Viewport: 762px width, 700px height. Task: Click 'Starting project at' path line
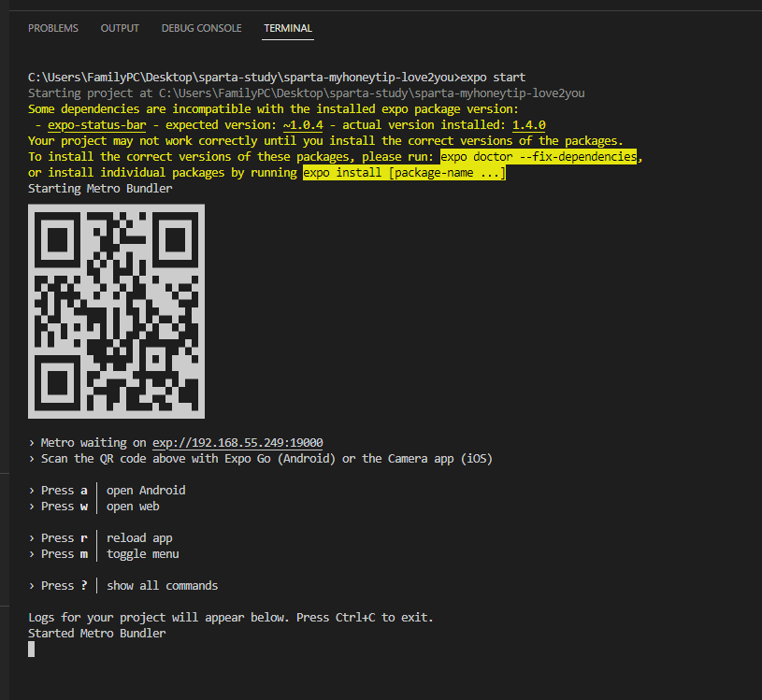[x=306, y=93]
